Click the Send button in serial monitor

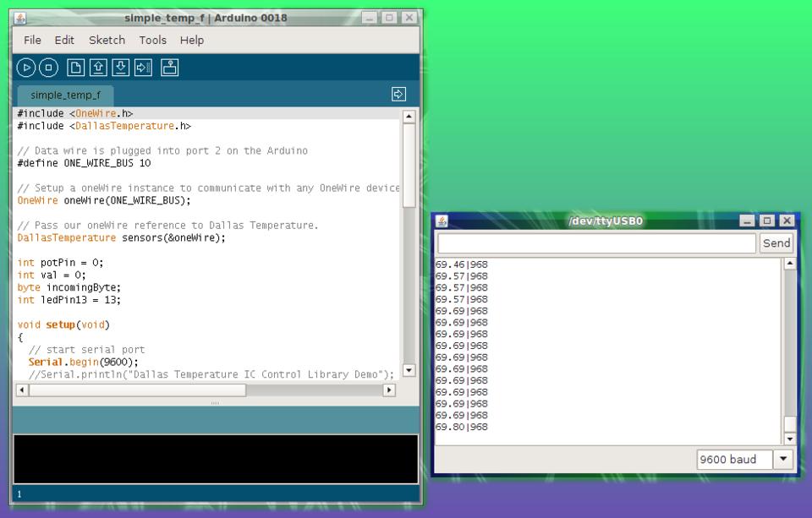pos(776,243)
